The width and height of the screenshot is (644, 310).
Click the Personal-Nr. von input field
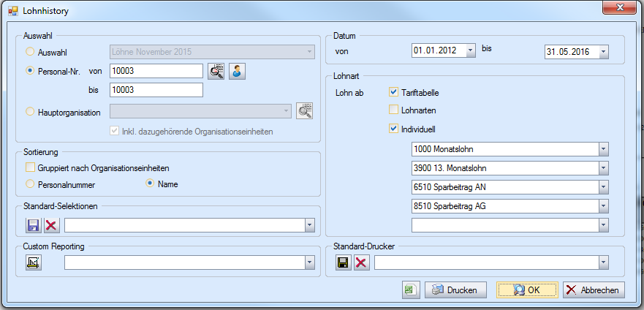[156, 71]
